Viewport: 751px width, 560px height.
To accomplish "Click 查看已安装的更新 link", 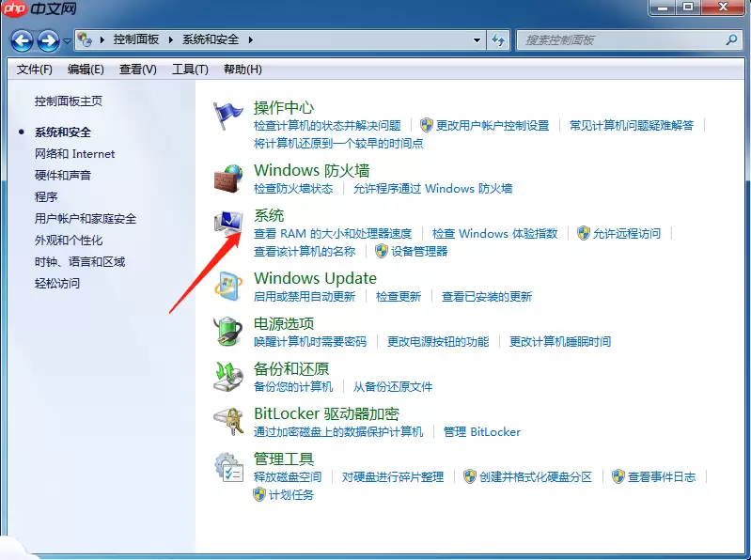I will coord(487,297).
